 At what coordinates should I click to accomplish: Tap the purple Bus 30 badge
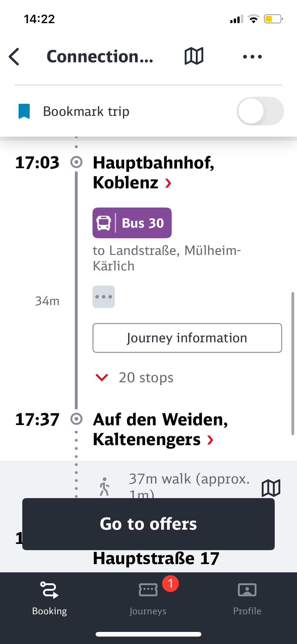point(132,223)
